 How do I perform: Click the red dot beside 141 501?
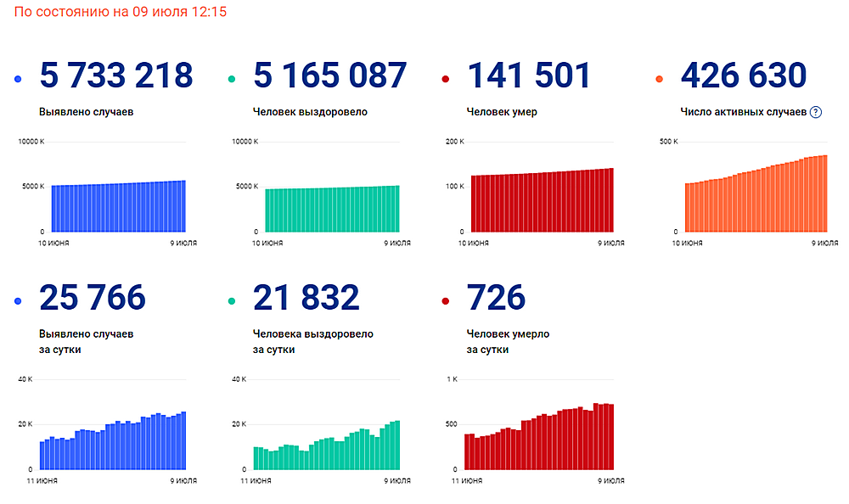[446, 79]
